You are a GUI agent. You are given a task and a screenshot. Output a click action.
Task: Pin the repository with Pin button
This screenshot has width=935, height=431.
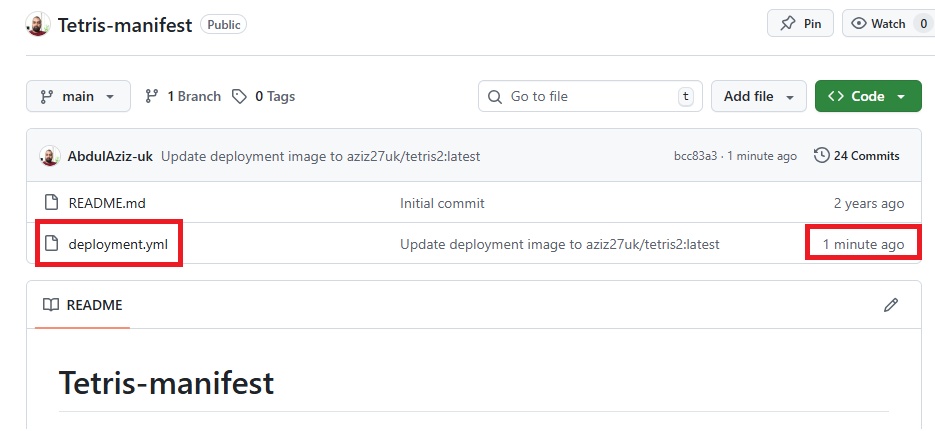800,24
